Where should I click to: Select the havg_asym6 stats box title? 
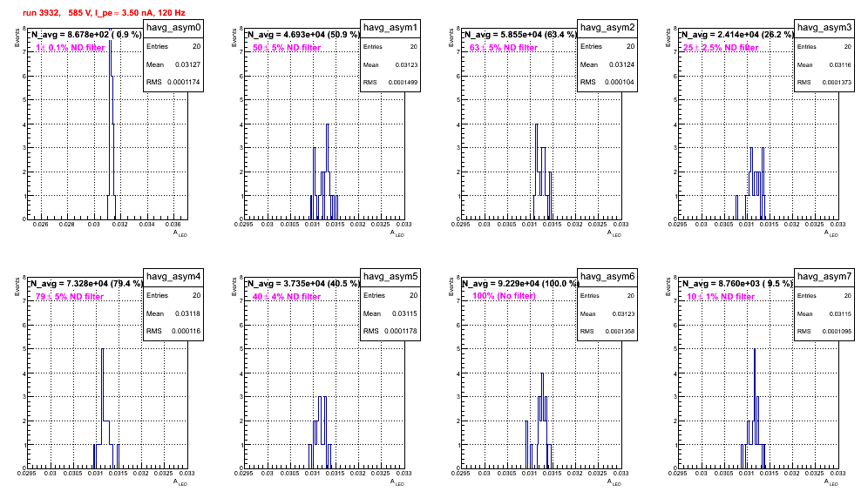tap(607, 276)
